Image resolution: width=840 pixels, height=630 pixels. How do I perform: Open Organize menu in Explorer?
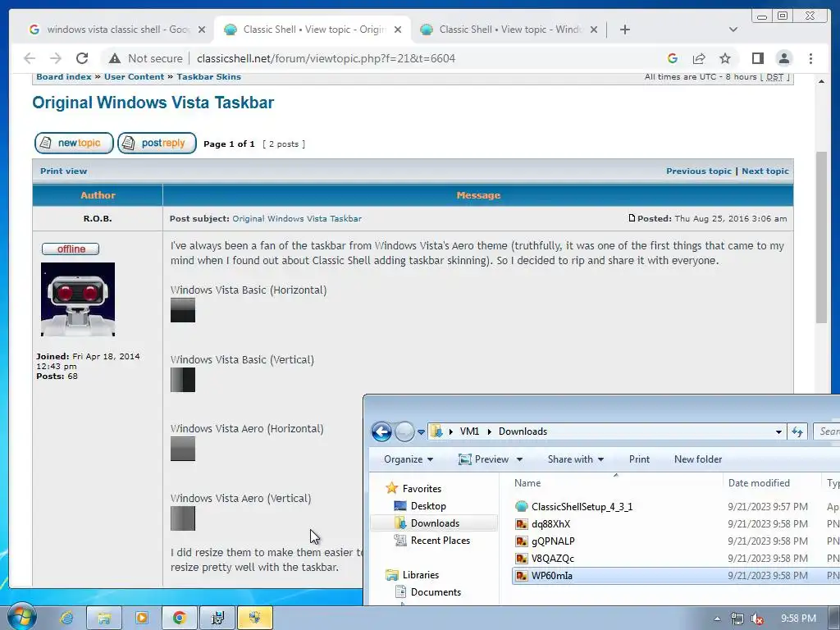[x=409, y=459]
